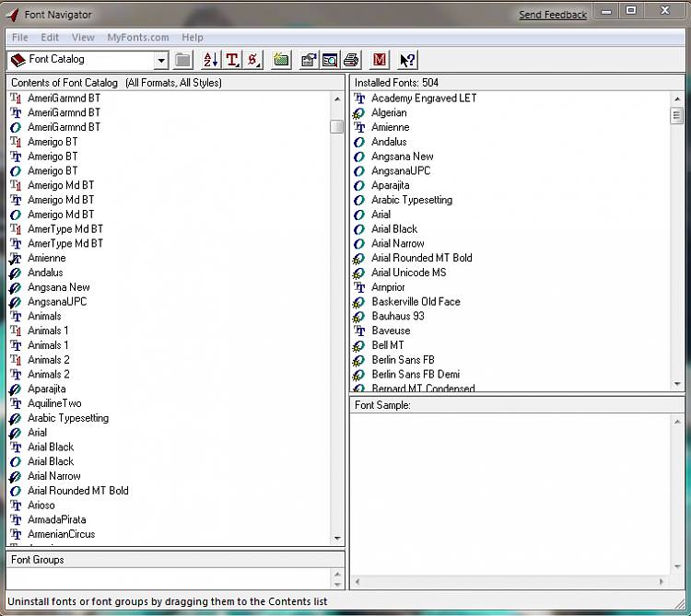Click the checked icon beside Amienne in catalog

16,259
